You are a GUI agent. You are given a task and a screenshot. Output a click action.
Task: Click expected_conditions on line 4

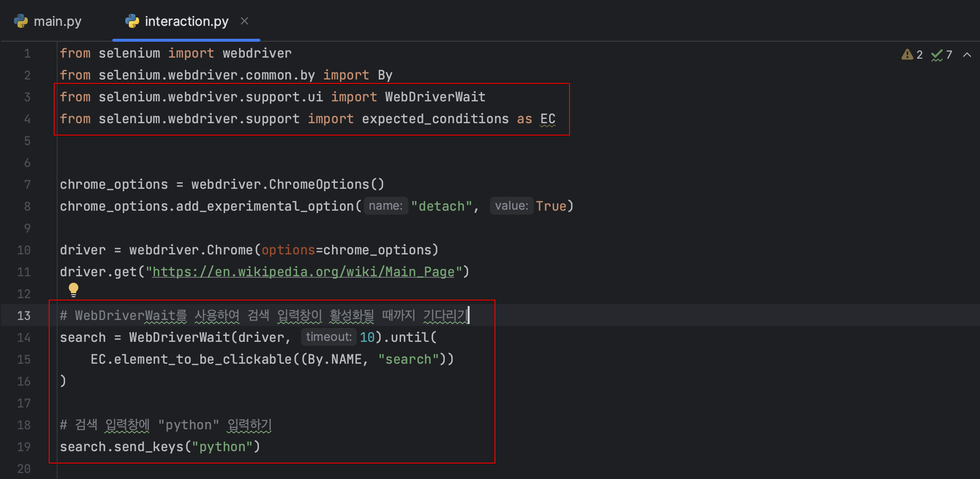(435, 119)
